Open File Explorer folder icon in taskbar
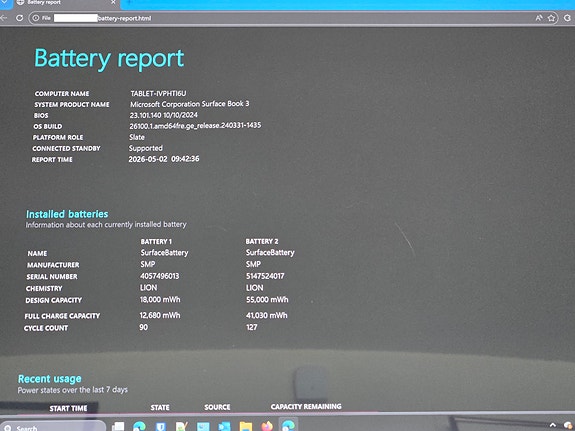Viewport: 575px width, 431px height. 246,426
